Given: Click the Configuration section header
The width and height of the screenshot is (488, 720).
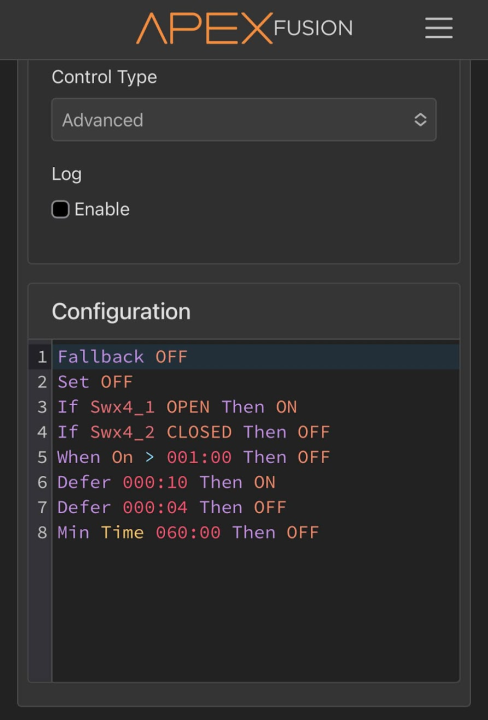Looking at the screenshot, I should click(121, 312).
